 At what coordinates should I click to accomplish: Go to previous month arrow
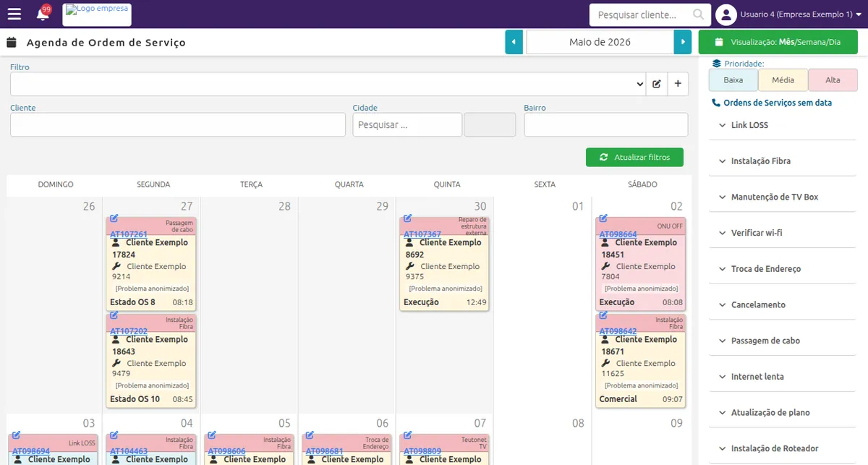click(514, 42)
